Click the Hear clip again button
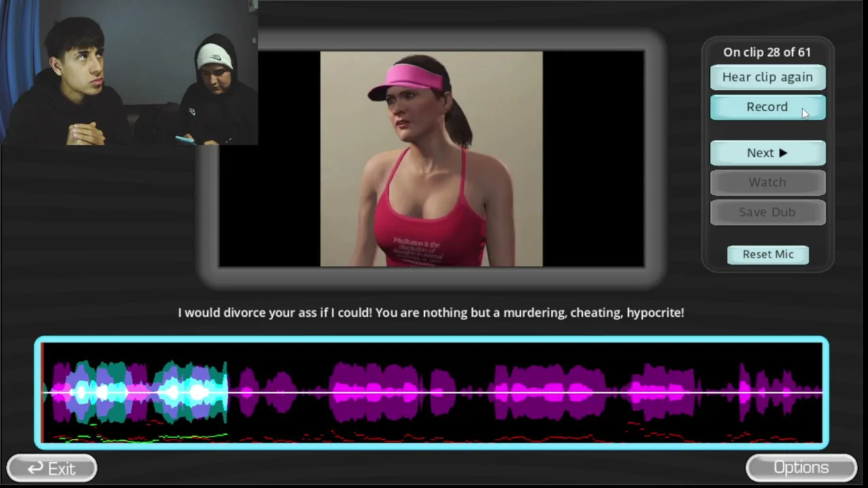This screenshot has height=488, width=868. click(768, 77)
